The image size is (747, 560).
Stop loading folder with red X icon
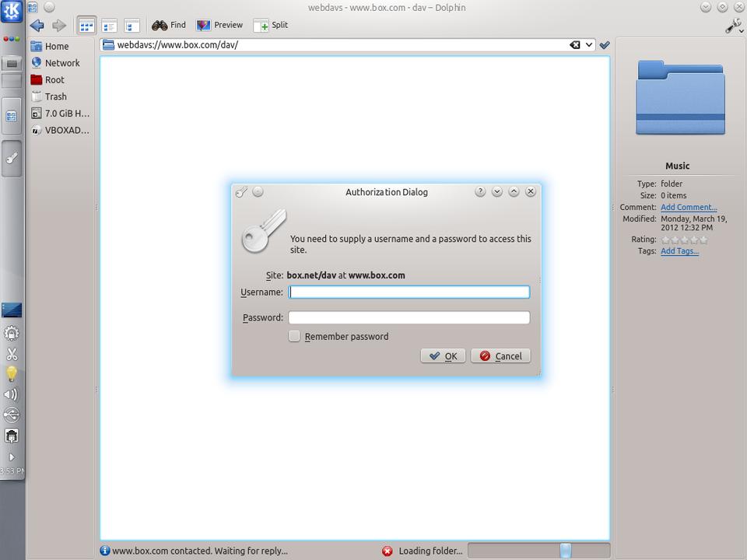pyautogui.click(x=388, y=551)
